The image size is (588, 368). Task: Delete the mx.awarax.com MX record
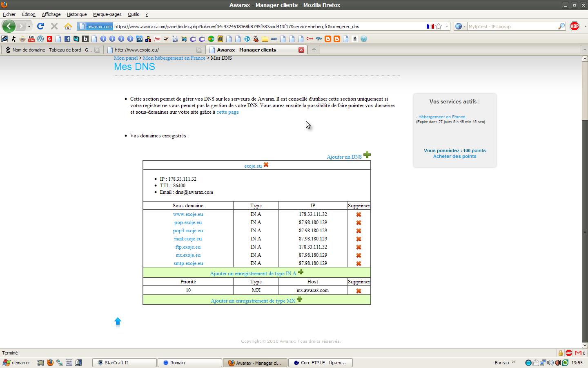[359, 291]
